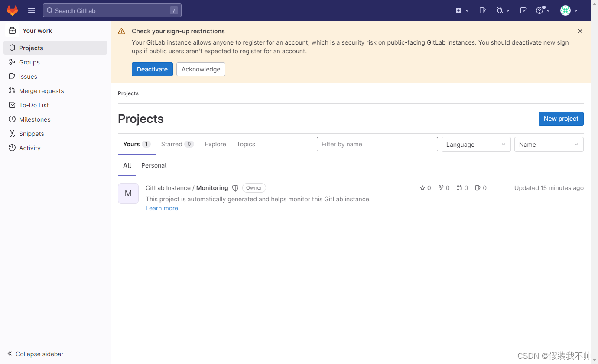Viewport: 598px width, 364px height.
Task: Switch to the Starred tab
Action: click(177, 144)
